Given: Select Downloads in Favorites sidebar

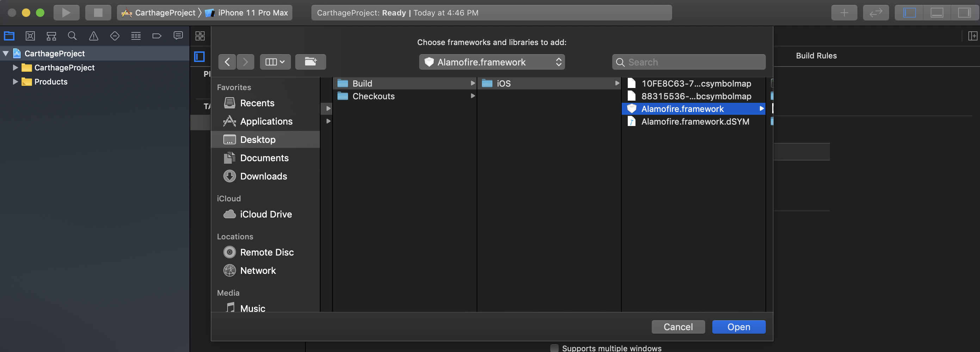Looking at the screenshot, I should pos(266,176).
